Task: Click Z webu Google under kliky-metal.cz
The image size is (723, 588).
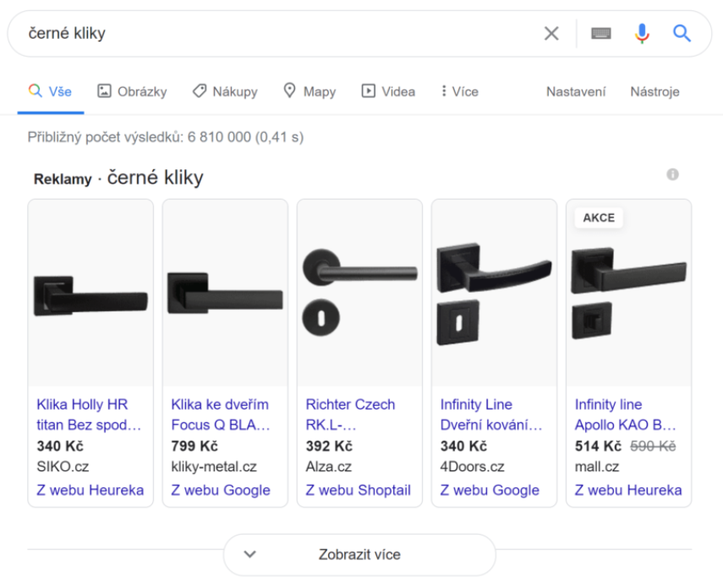Action: (x=221, y=490)
